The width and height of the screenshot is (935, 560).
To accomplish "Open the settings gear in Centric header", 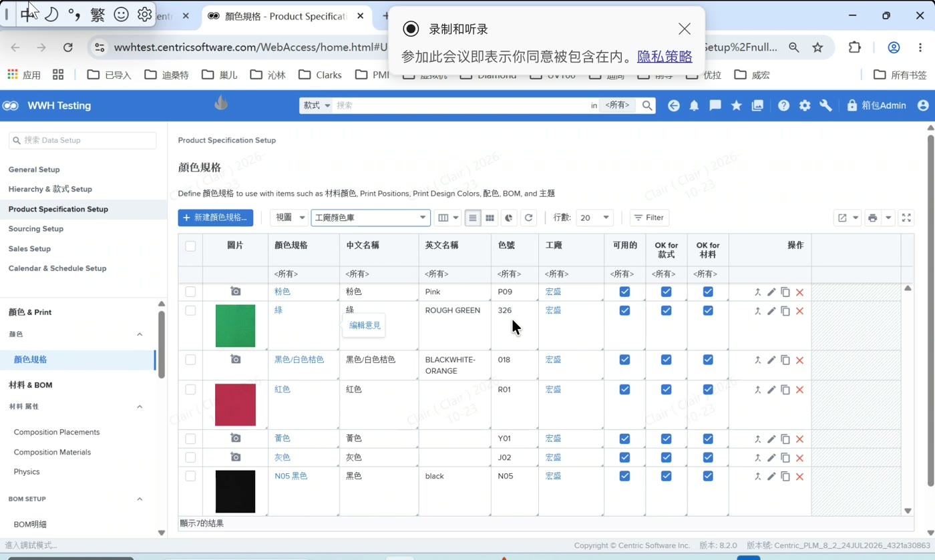I will pyautogui.click(x=805, y=105).
